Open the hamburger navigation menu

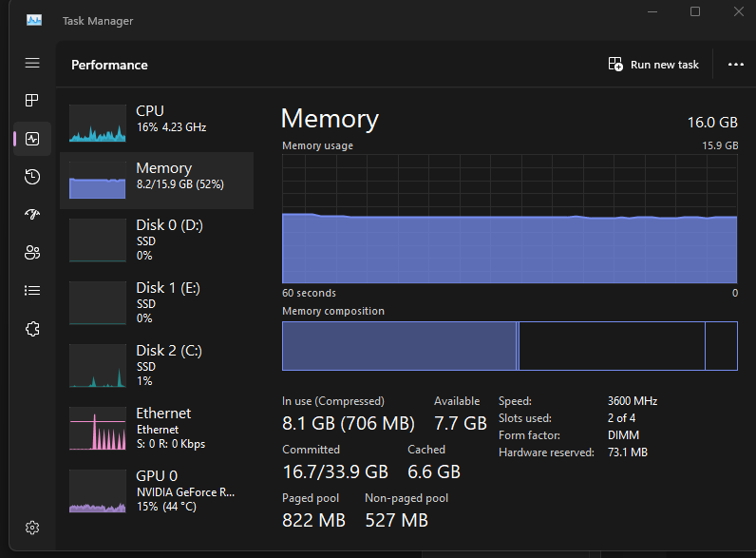(x=32, y=63)
